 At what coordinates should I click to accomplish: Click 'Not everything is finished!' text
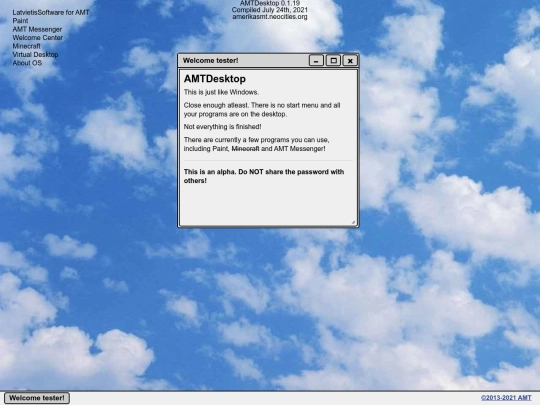[x=222, y=127]
